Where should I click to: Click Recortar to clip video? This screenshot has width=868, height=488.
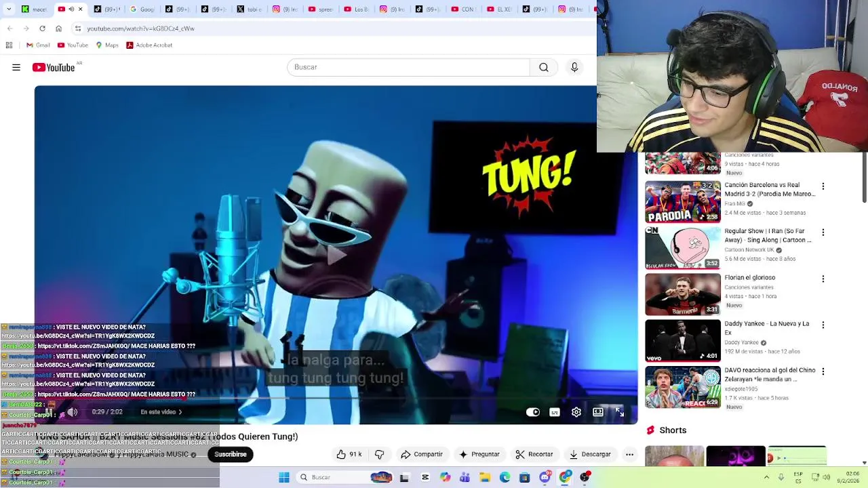pyautogui.click(x=534, y=454)
